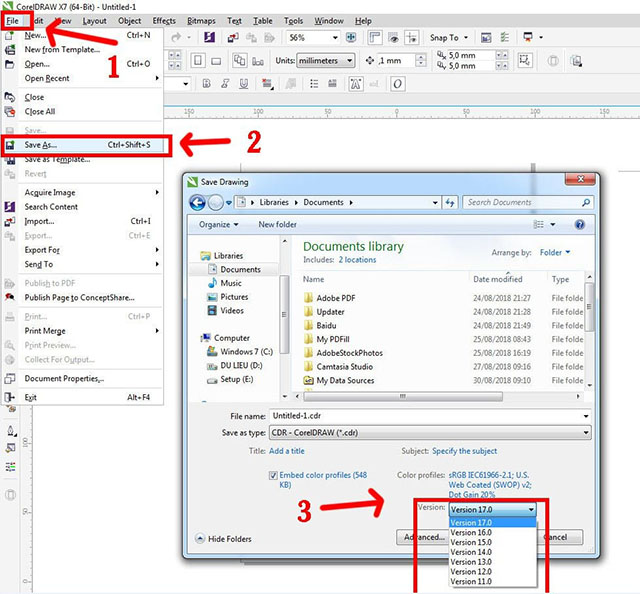Click the Import icon in the toolbar

pos(233,38)
